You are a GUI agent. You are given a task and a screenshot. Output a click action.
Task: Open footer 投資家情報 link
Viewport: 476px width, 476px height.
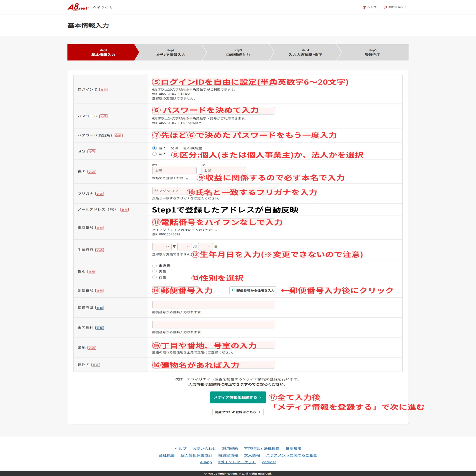pyautogui.click(x=228, y=455)
